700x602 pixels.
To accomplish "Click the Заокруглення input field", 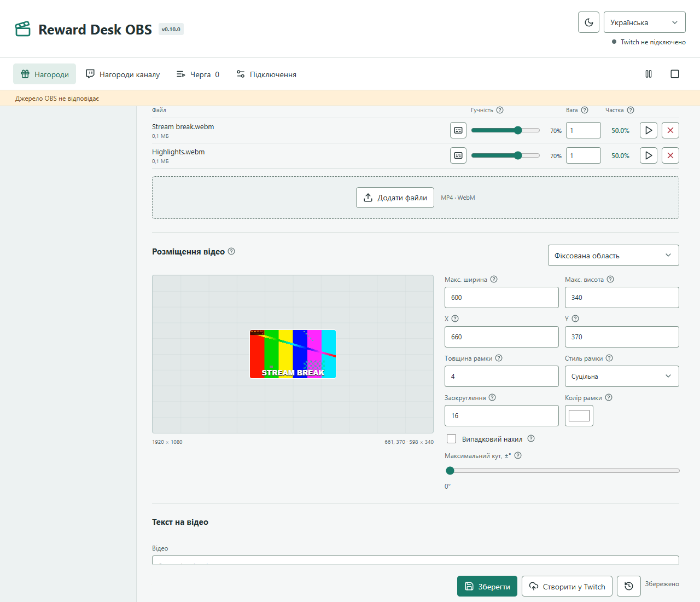I will pyautogui.click(x=501, y=415).
